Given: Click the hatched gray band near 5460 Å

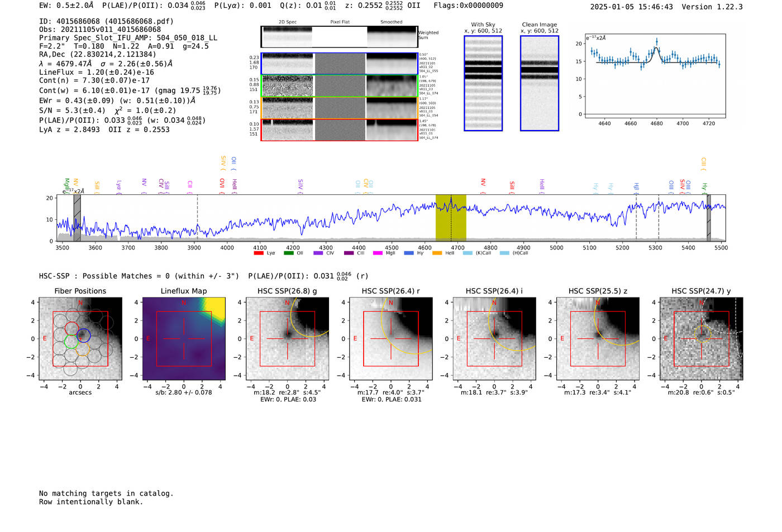Looking at the screenshot, I should (x=708, y=218).
